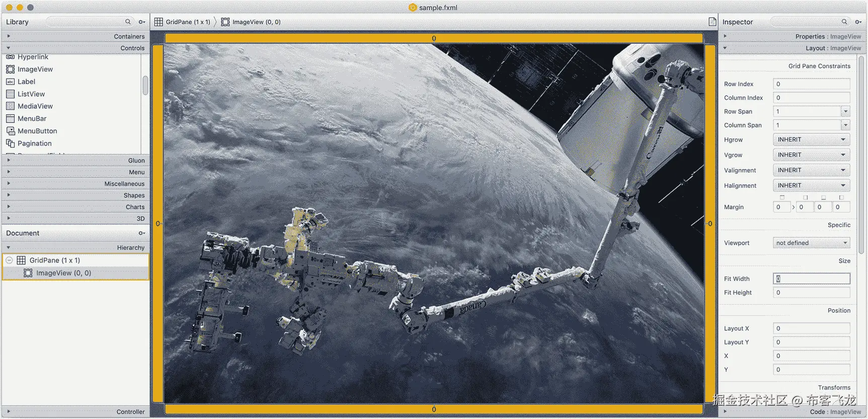Select the MenuButton control icon
Image resolution: width=868 pixels, height=419 pixels.
(x=10, y=131)
